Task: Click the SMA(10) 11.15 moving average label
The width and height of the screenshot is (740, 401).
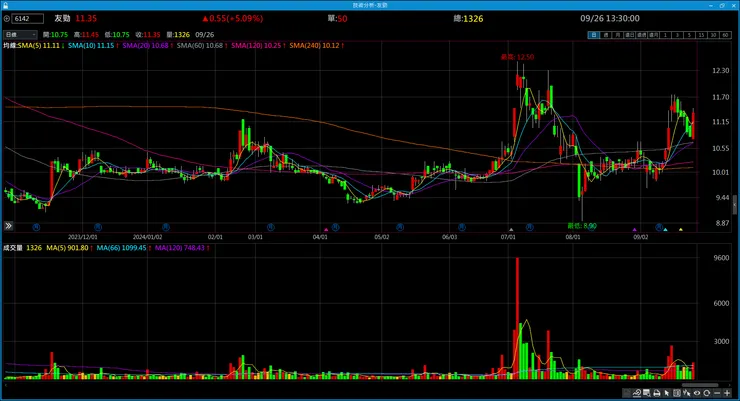Action: click(x=93, y=46)
